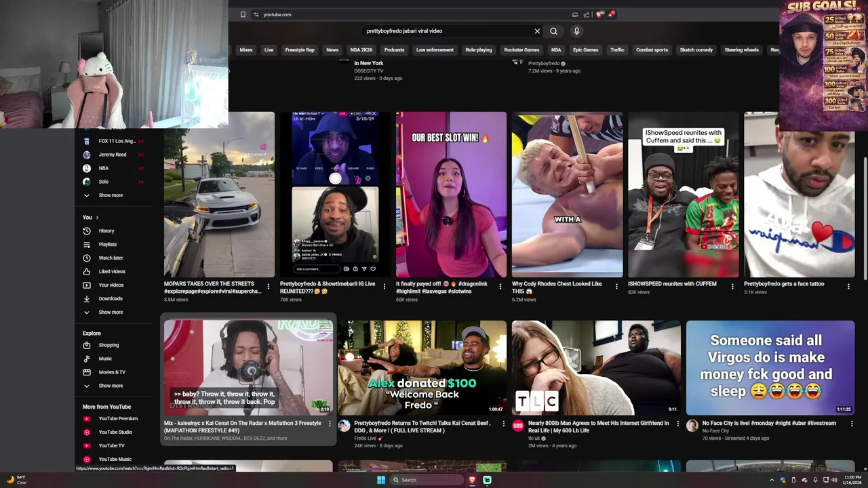Open YouTube Music link
Screen dimensions: 868x488
115,460
